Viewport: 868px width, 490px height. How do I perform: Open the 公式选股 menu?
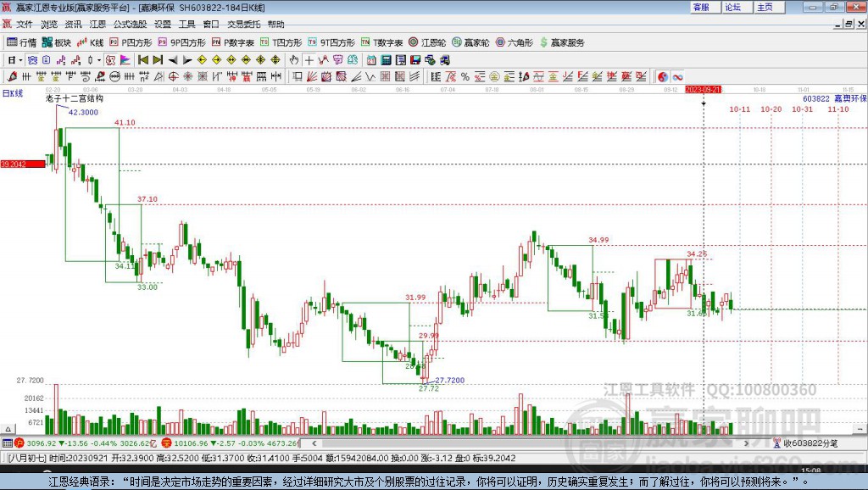click(130, 24)
